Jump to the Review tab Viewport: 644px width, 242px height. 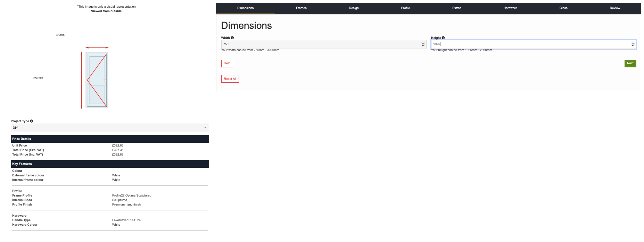[614, 8]
